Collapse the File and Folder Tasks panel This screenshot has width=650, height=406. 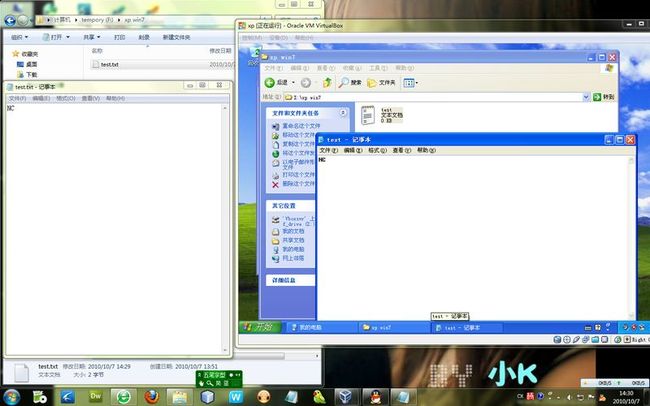click(343, 113)
